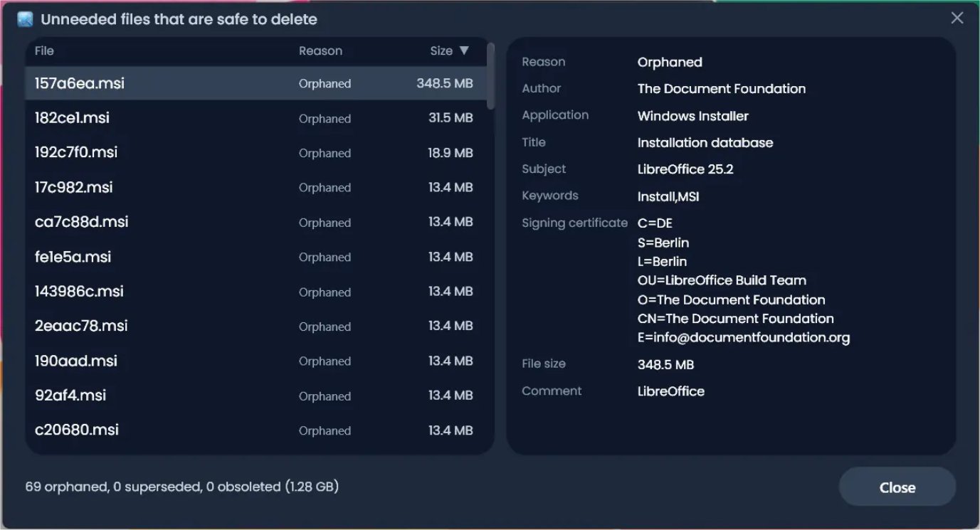Click the 348.5 MB file size in details

665,365
